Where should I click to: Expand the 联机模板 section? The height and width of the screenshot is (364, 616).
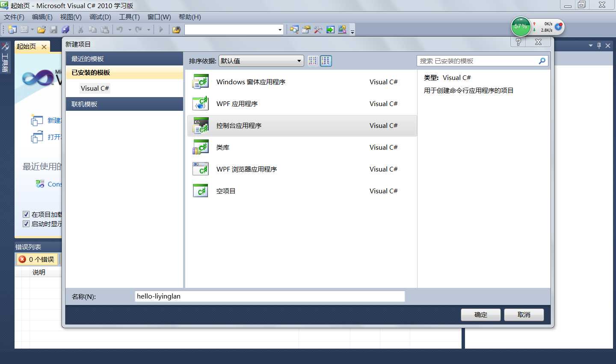tap(124, 104)
